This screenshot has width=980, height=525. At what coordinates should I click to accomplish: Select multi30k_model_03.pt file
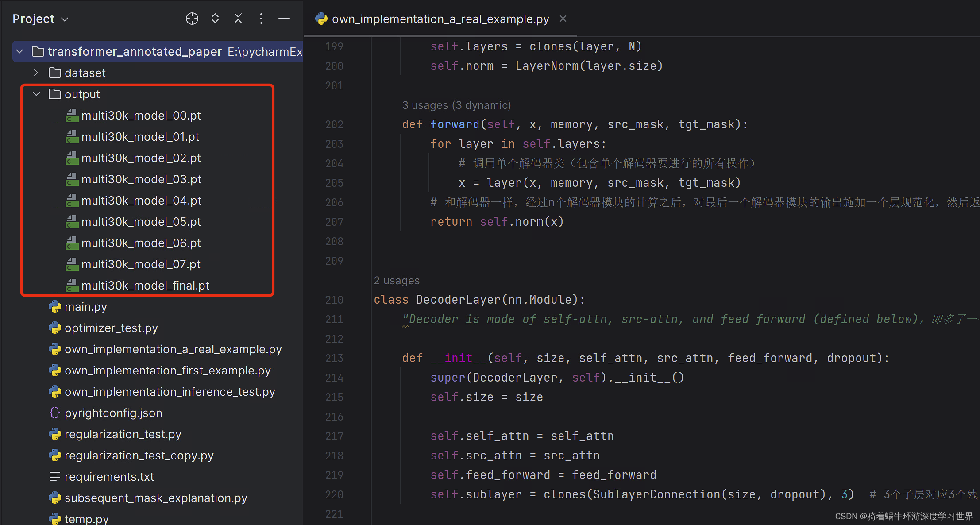tap(141, 179)
